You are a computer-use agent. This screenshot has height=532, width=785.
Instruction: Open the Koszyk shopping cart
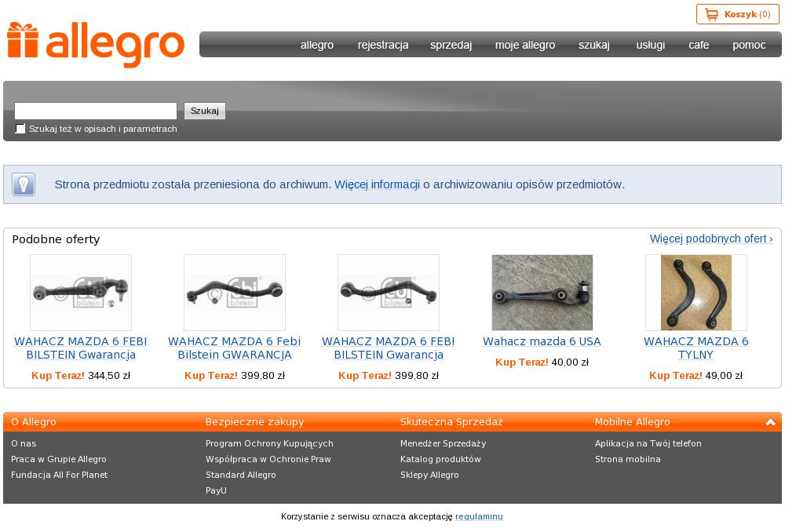(737, 14)
